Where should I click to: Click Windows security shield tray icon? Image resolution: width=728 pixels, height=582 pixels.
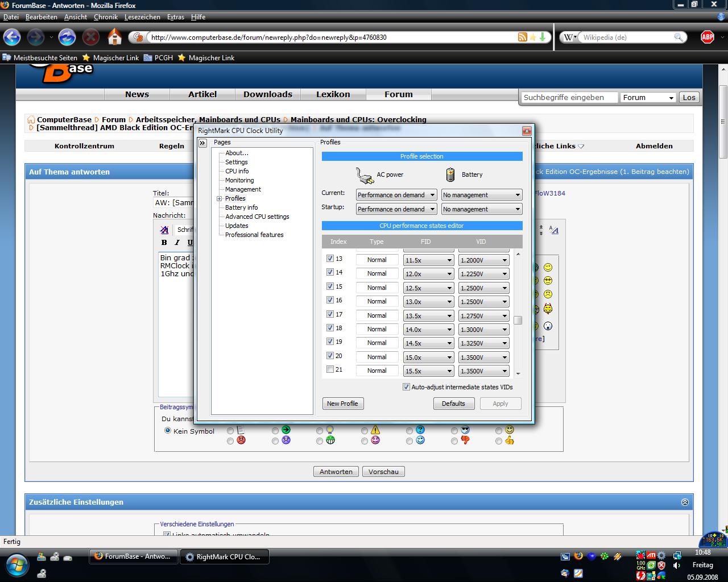pyautogui.click(x=661, y=566)
